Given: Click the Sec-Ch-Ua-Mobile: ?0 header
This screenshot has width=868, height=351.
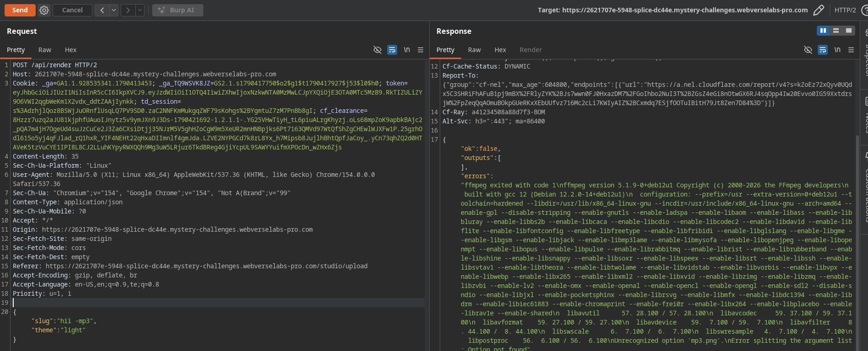Looking at the screenshot, I should coord(49,211).
